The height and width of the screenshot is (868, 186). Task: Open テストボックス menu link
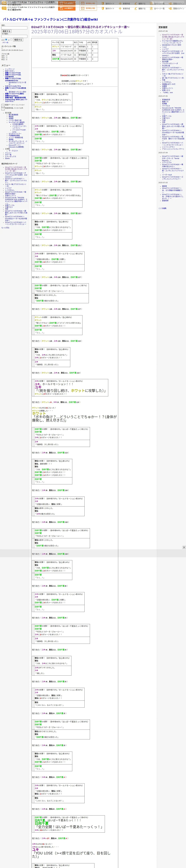tap(10, 156)
